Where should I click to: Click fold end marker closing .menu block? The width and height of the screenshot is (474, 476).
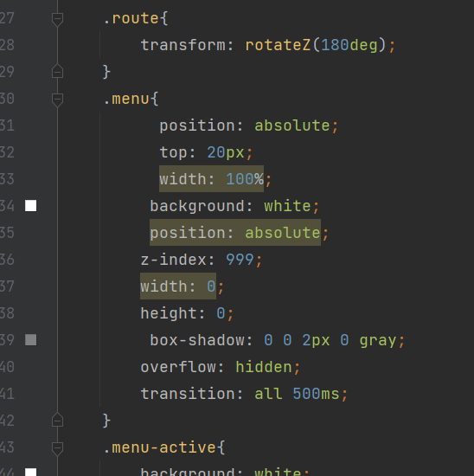point(57,421)
